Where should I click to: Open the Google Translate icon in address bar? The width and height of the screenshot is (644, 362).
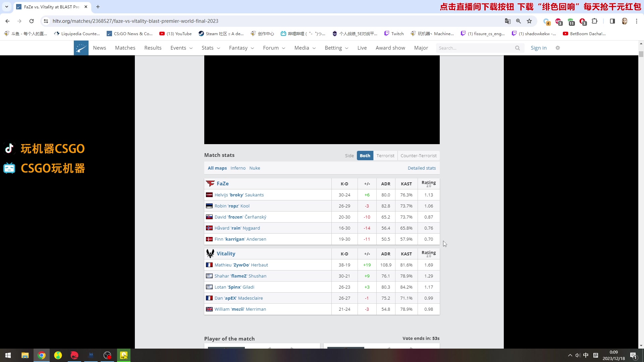(508, 21)
